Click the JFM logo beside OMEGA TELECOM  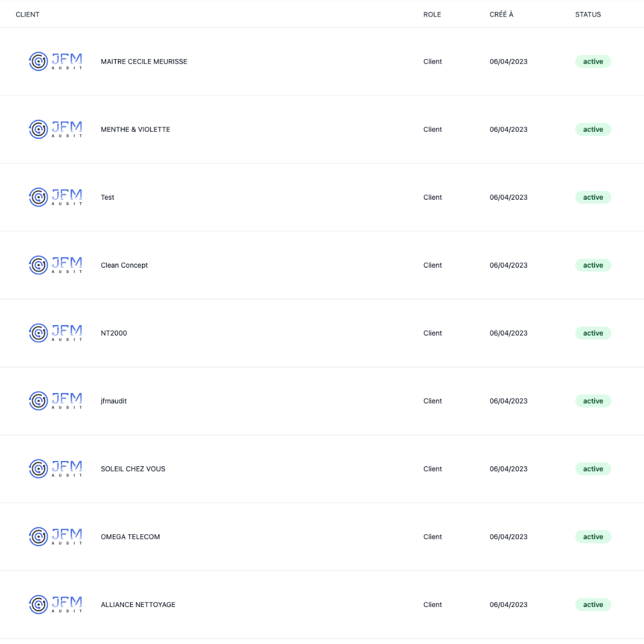55,537
